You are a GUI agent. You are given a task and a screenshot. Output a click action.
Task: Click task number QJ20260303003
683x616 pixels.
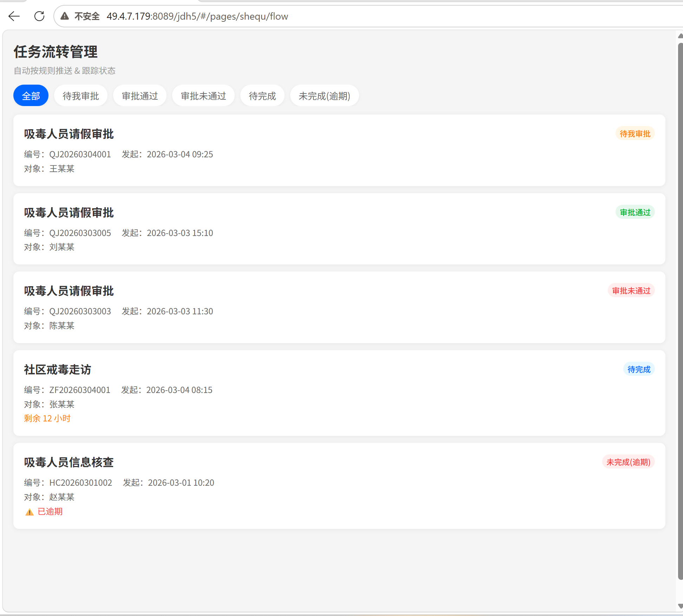[80, 312]
